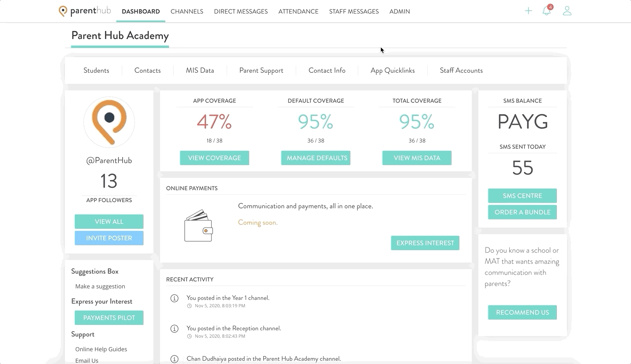The width and height of the screenshot is (631, 364).
Task: Click the Payments Pilot button
Action: pos(109,318)
